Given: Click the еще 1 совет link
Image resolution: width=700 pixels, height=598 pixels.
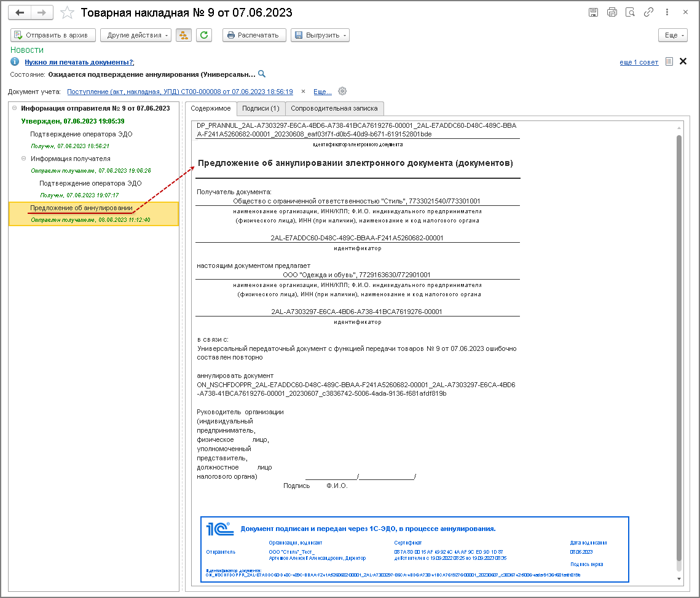Looking at the screenshot, I should (639, 62).
